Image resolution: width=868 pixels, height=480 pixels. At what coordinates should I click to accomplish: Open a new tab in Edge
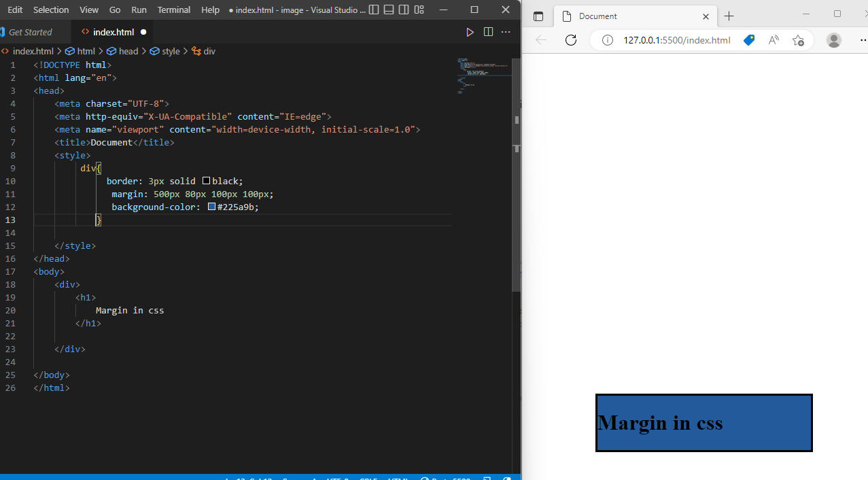pyautogui.click(x=729, y=16)
